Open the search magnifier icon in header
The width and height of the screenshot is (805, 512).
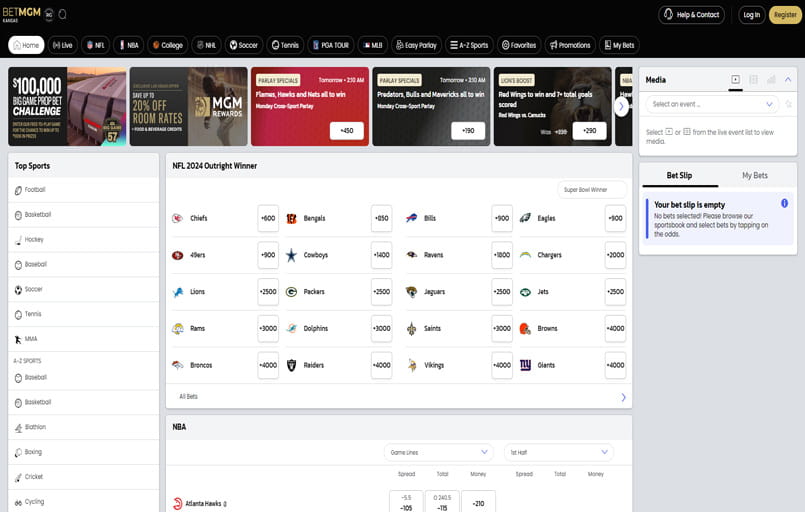(63, 14)
